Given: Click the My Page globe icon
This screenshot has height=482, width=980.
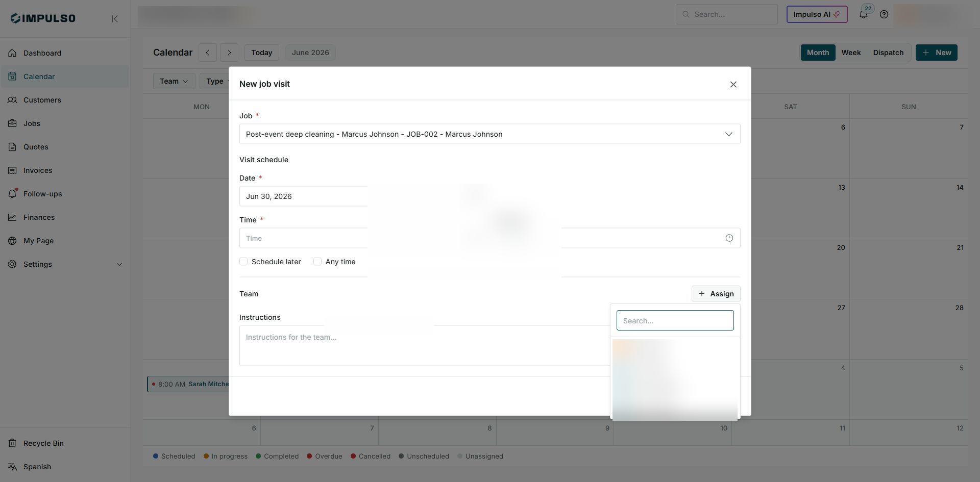Looking at the screenshot, I should click(x=12, y=241).
